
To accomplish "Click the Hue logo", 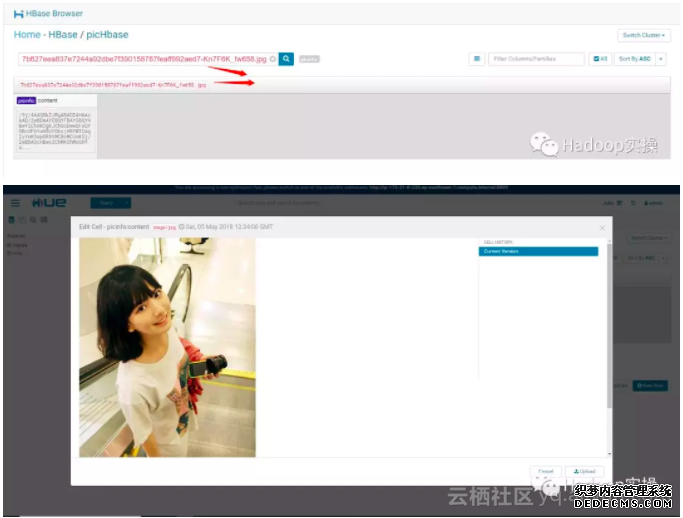I will pyautogui.click(x=49, y=202).
